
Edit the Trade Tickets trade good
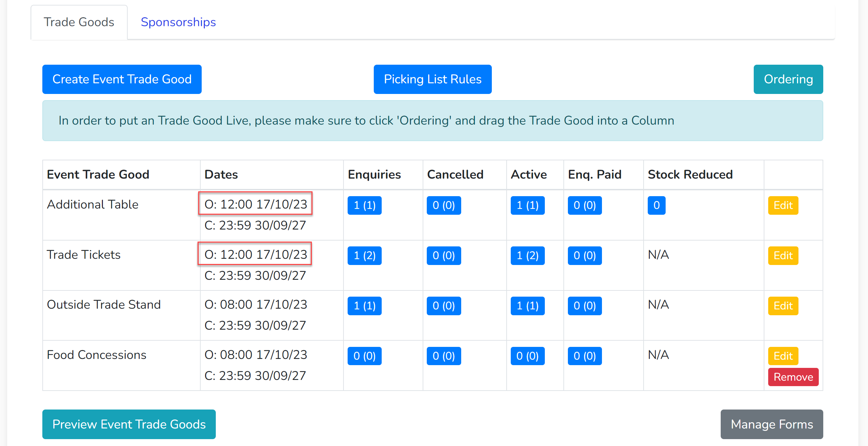tap(783, 256)
